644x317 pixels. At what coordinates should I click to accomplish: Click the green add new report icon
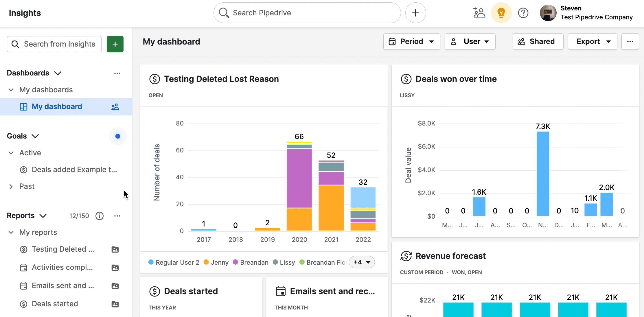[x=115, y=44]
